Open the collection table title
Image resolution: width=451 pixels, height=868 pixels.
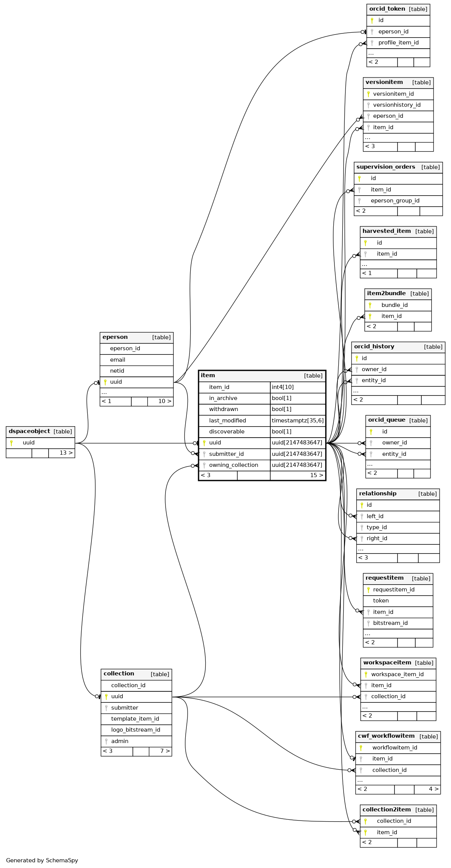[119, 674]
